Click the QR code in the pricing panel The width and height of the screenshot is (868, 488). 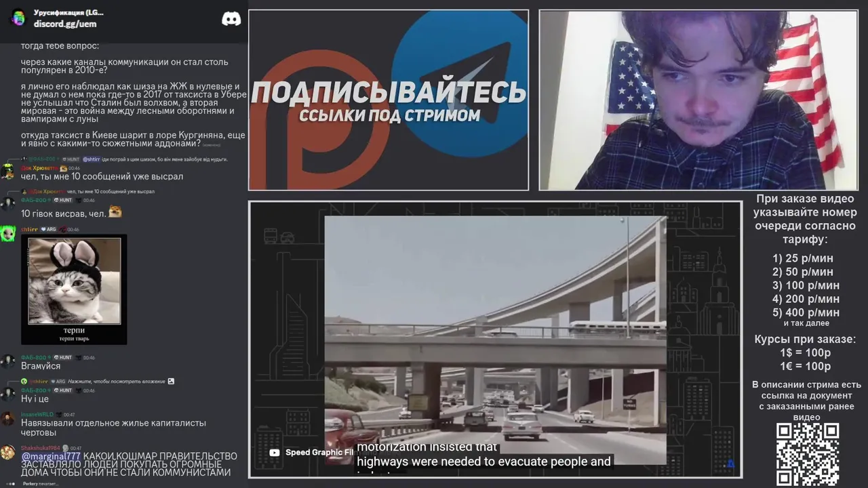coord(808,454)
